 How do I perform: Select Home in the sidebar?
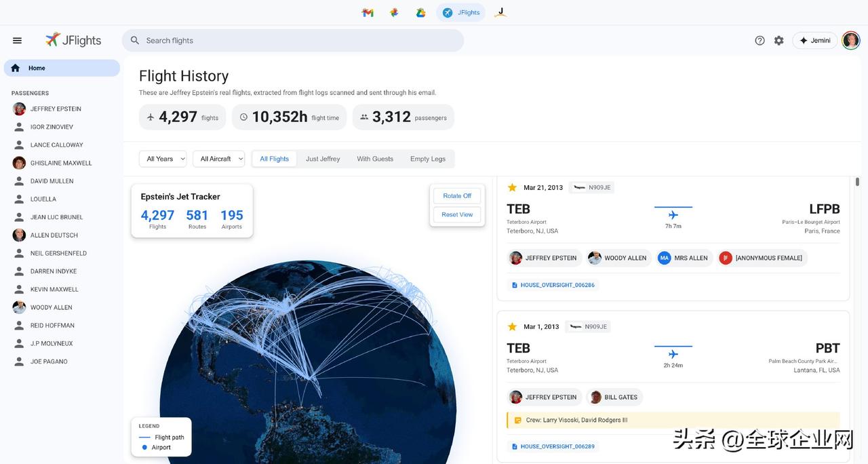pyautogui.click(x=61, y=68)
